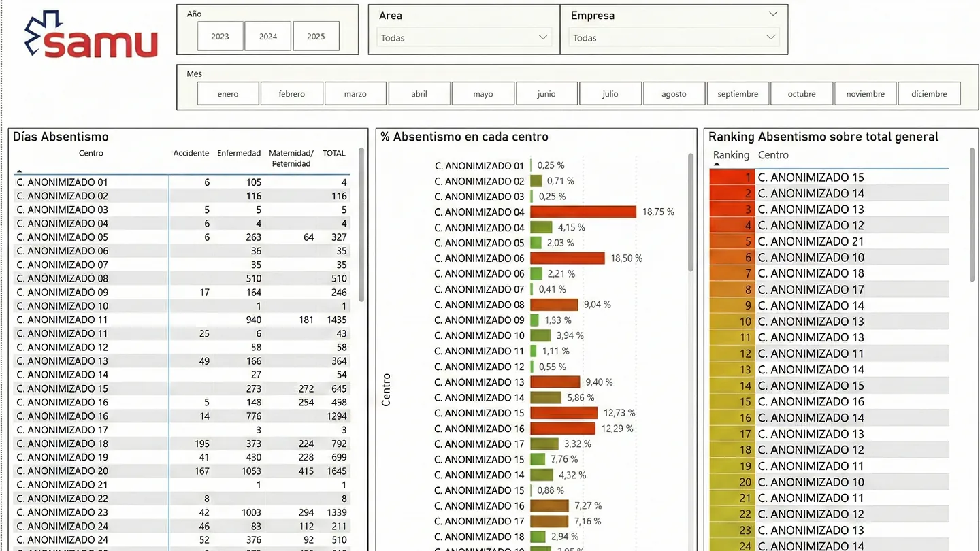980x551 pixels.
Task: Click Enfermedad value 940 in table
Action: pos(253,320)
